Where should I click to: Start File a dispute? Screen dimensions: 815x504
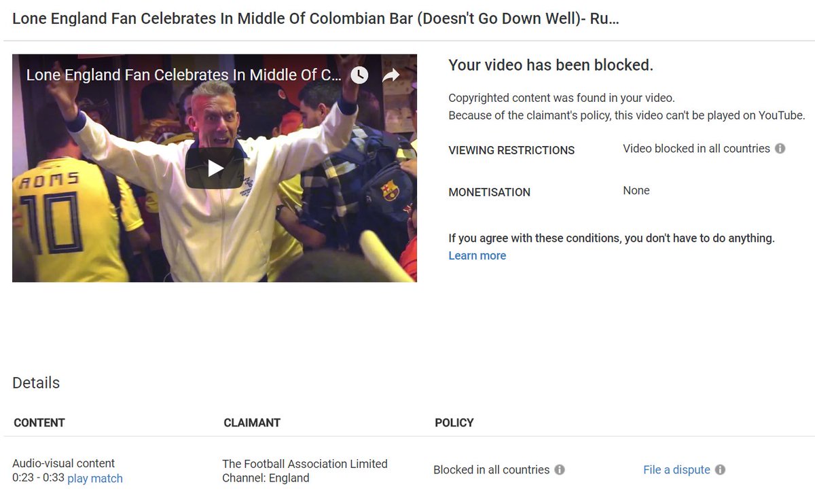click(676, 470)
